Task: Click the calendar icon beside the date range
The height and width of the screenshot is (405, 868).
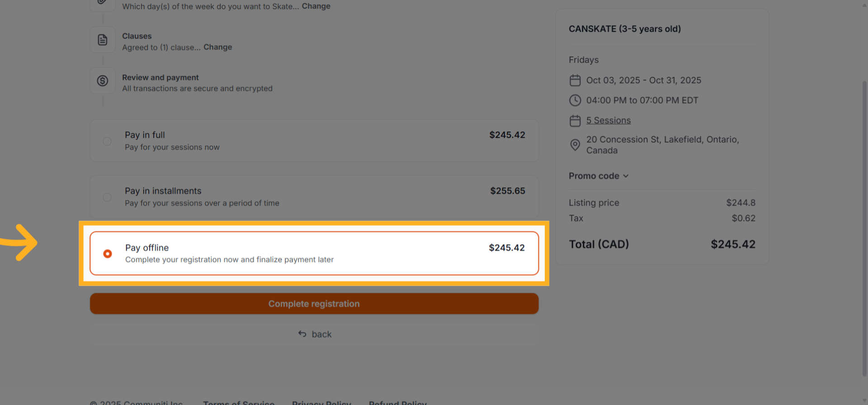Action: pos(575,80)
